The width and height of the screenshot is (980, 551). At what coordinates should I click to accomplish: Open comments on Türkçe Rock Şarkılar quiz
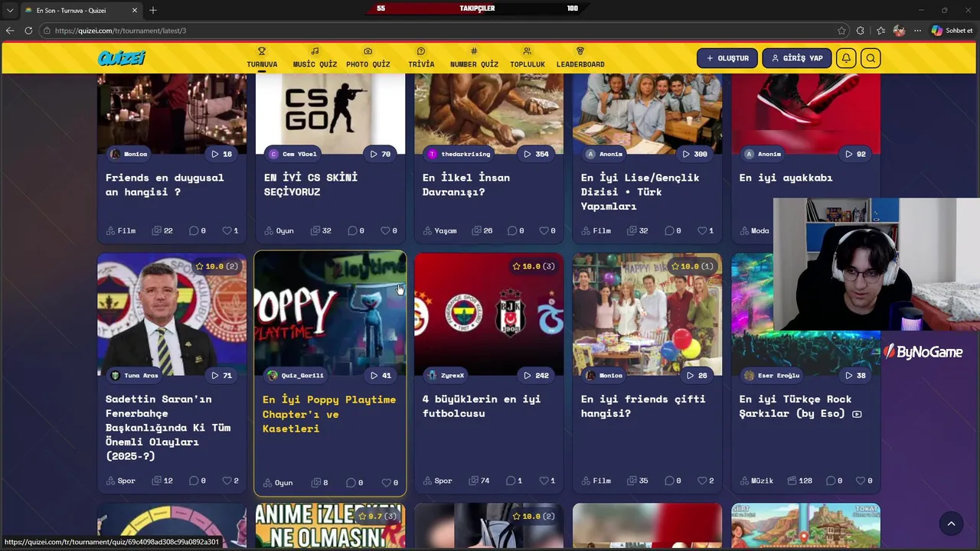832,481
